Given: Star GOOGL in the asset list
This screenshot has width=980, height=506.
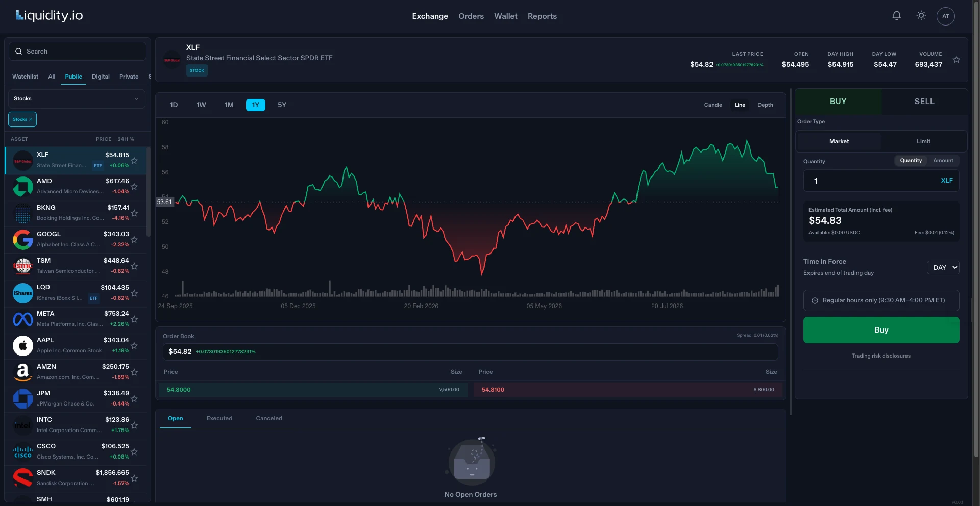Looking at the screenshot, I should [x=134, y=240].
